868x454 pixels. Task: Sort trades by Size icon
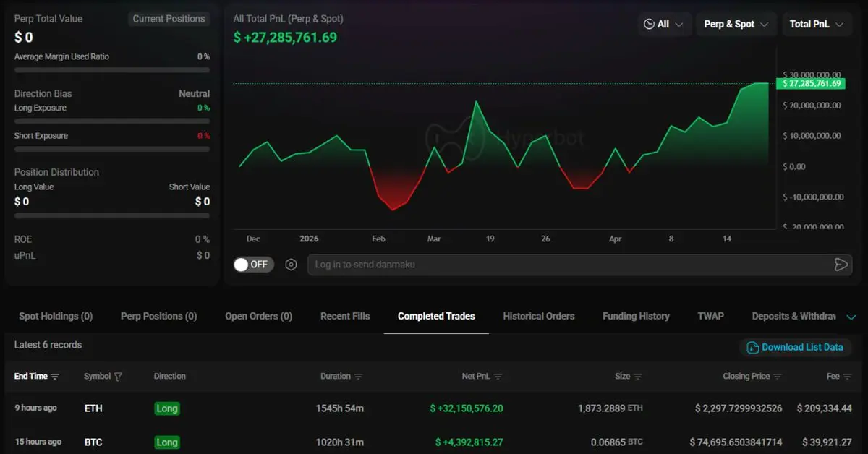click(x=637, y=377)
